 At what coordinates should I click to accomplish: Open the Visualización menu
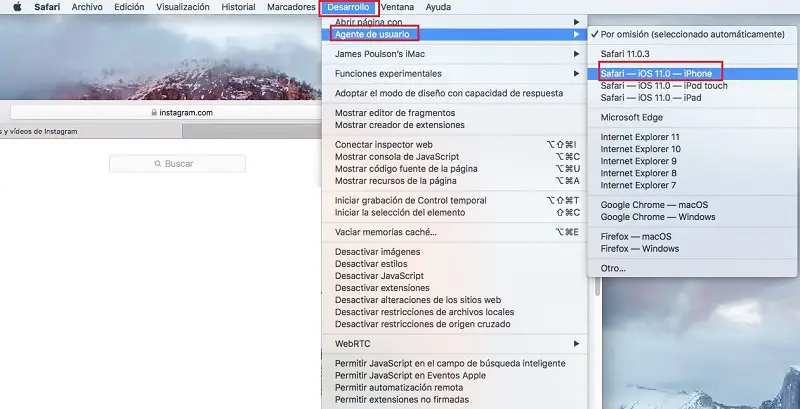coord(183,7)
